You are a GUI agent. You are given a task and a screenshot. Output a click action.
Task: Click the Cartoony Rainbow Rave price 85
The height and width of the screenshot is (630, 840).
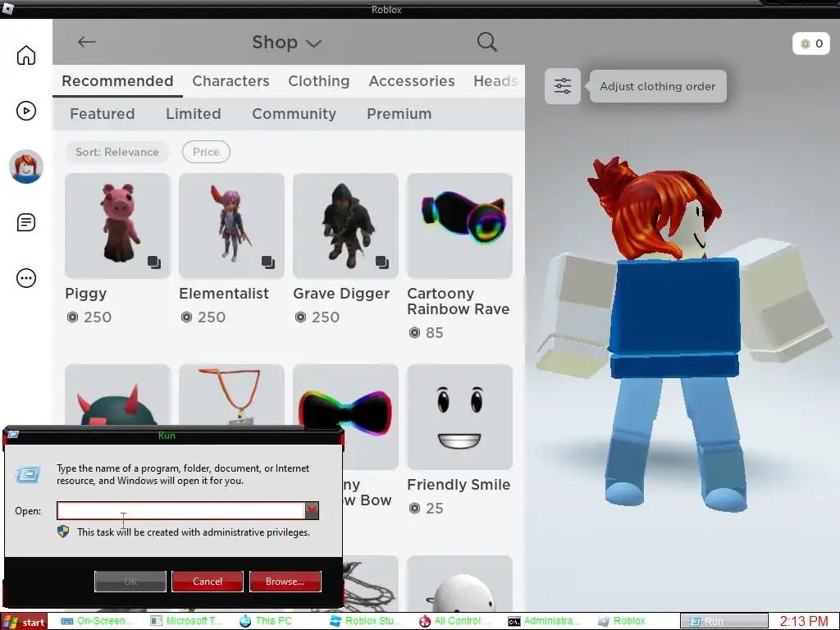pos(427,333)
